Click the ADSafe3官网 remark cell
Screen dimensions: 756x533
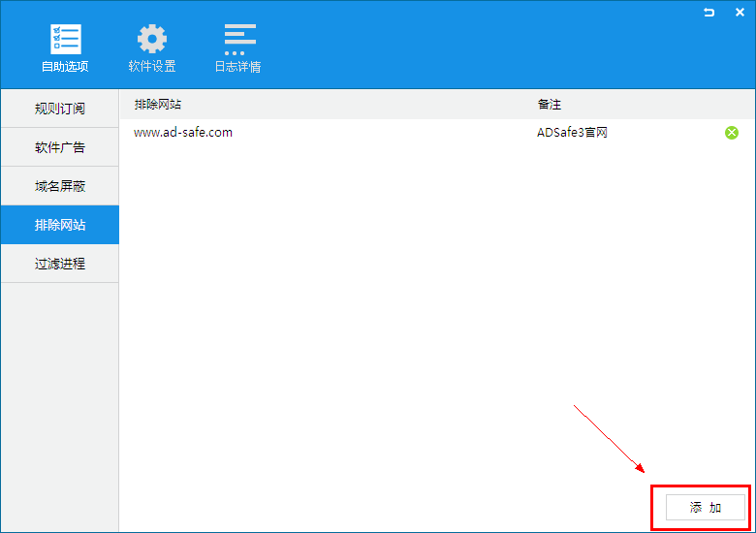[572, 133]
